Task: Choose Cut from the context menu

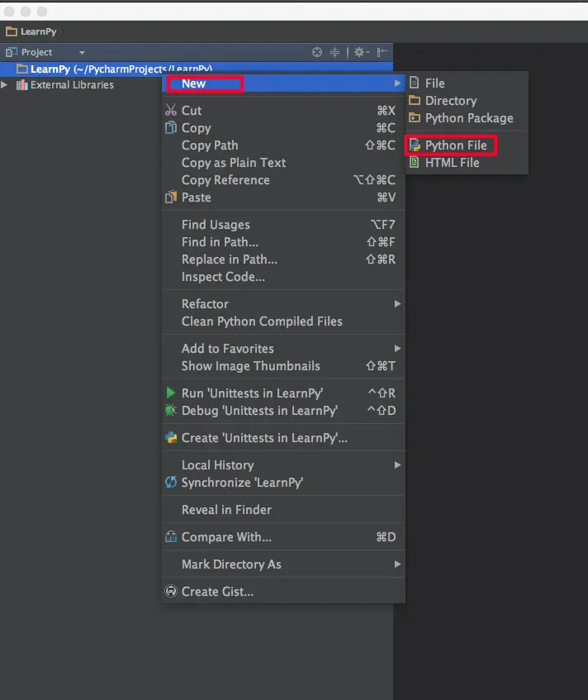Action: tap(283, 110)
